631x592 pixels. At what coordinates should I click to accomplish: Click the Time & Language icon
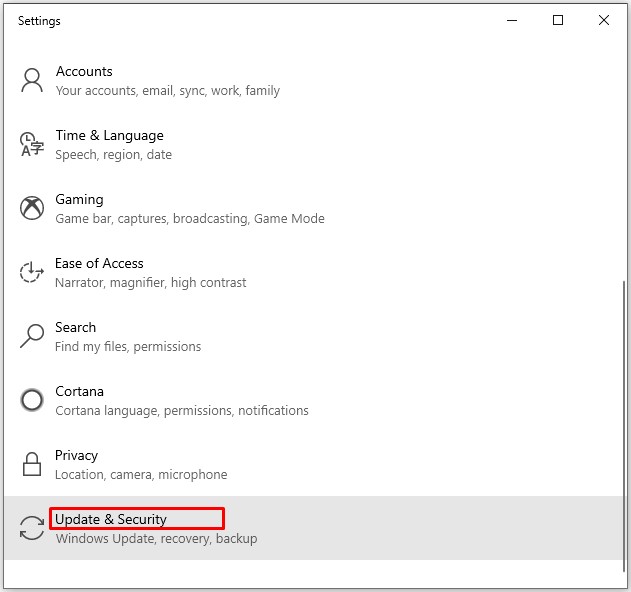pyautogui.click(x=32, y=145)
